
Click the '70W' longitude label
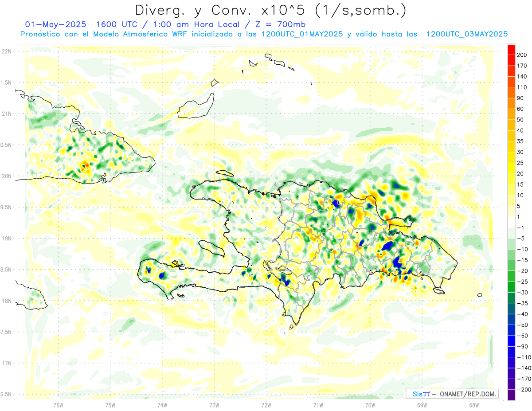click(370, 405)
